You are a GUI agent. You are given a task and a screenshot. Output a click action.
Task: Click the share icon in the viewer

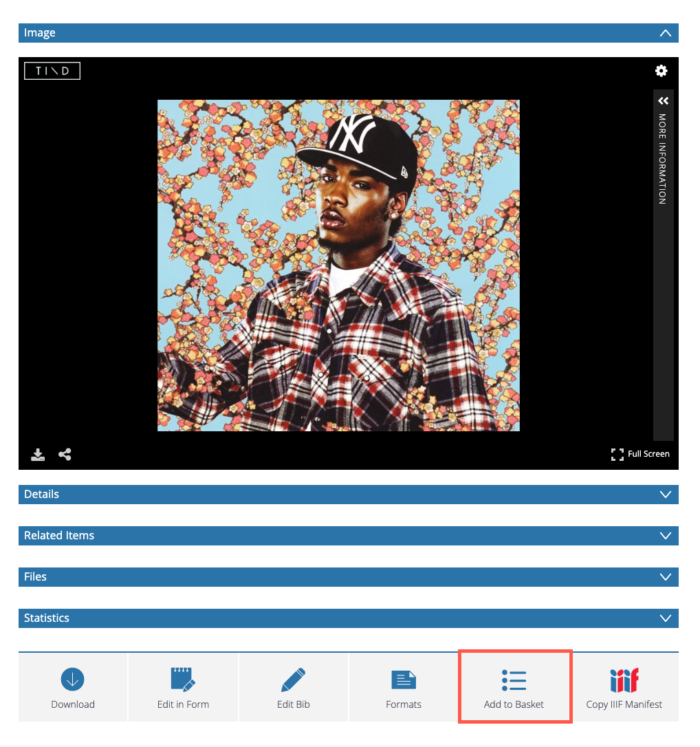click(x=65, y=455)
